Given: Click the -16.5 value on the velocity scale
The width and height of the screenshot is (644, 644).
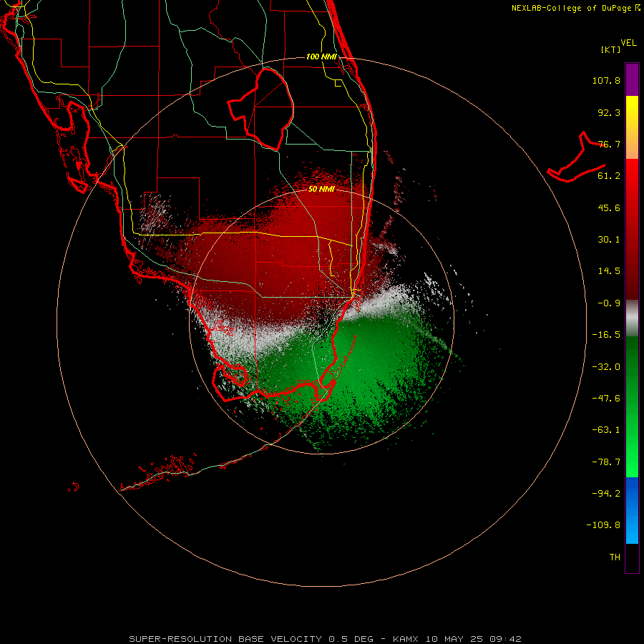Looking at the screenshot, I should tap(606, 335).
